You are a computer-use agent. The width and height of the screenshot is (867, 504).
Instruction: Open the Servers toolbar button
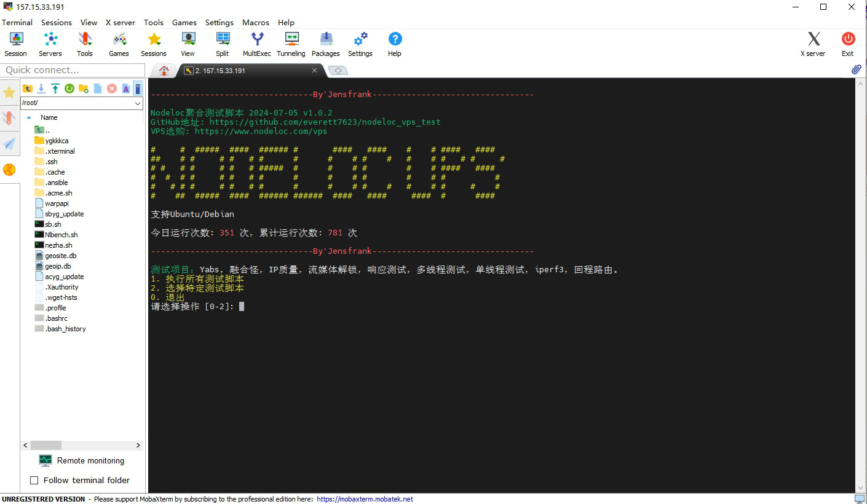pyautogui.click(x=50, y=45)
